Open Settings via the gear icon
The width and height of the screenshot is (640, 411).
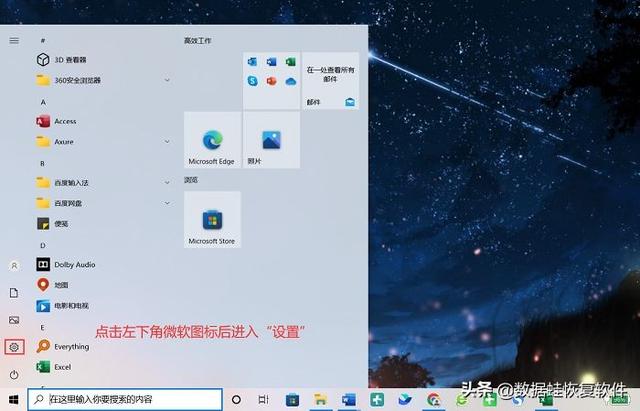[14, 347]
